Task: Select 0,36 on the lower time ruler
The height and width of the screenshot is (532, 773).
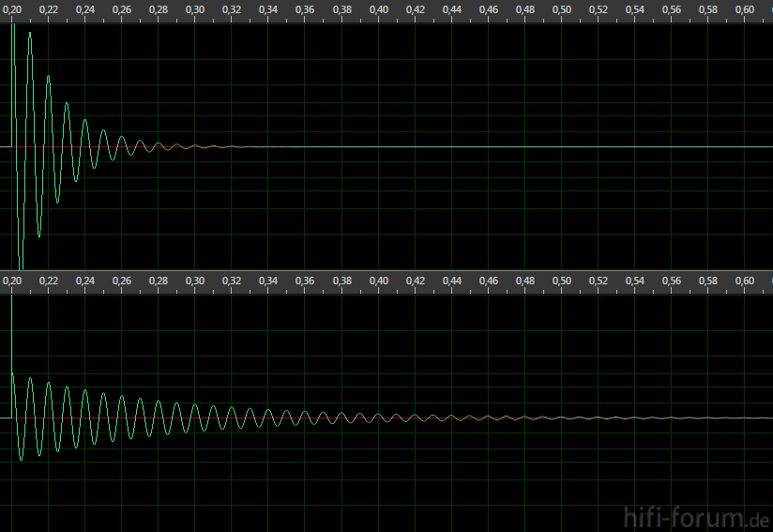Action: point(305,281)
